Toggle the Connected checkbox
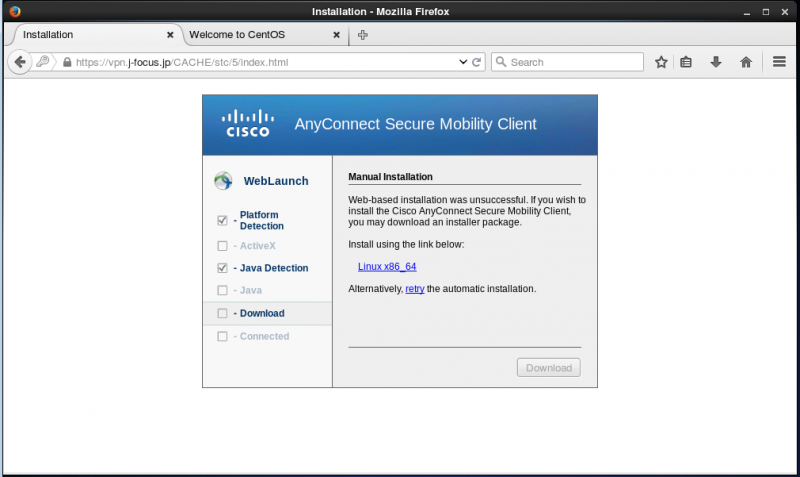Image resolution: width=800 pixels, height=477 pixels. tap(222, 336)
